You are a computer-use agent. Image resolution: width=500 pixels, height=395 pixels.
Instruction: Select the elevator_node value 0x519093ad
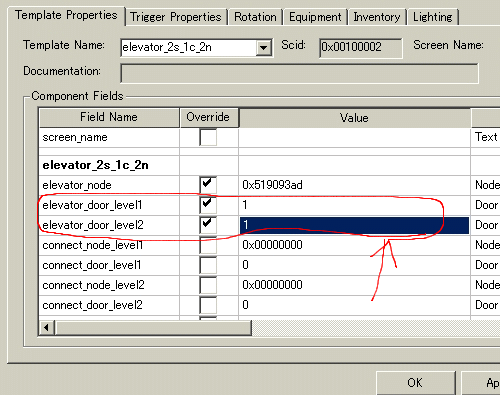[354, 185]
